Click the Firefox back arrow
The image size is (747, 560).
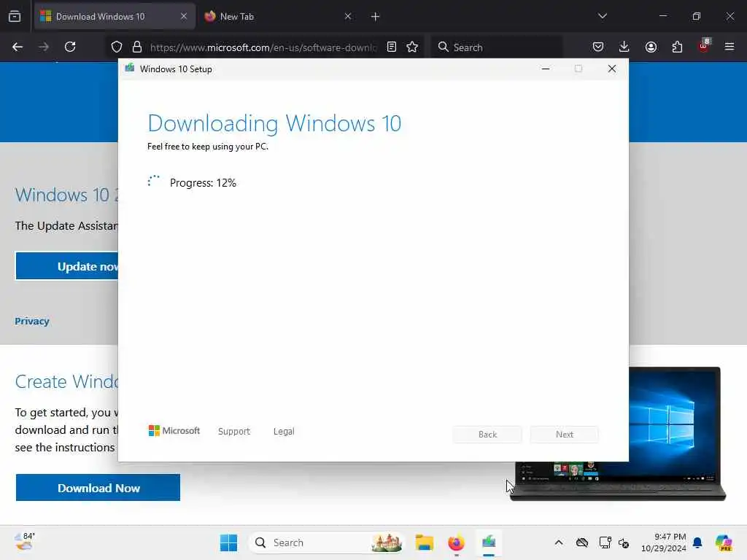(18, 47)
